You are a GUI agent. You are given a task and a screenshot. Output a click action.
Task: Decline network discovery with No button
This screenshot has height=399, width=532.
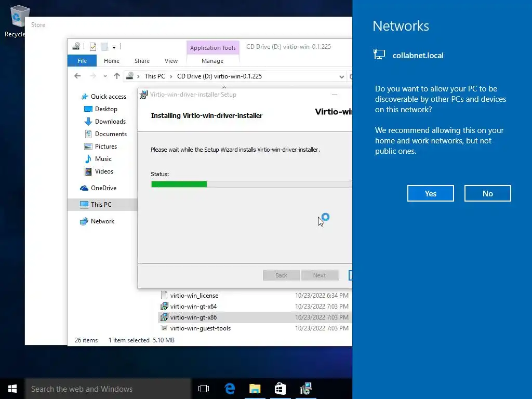(487, 193)
